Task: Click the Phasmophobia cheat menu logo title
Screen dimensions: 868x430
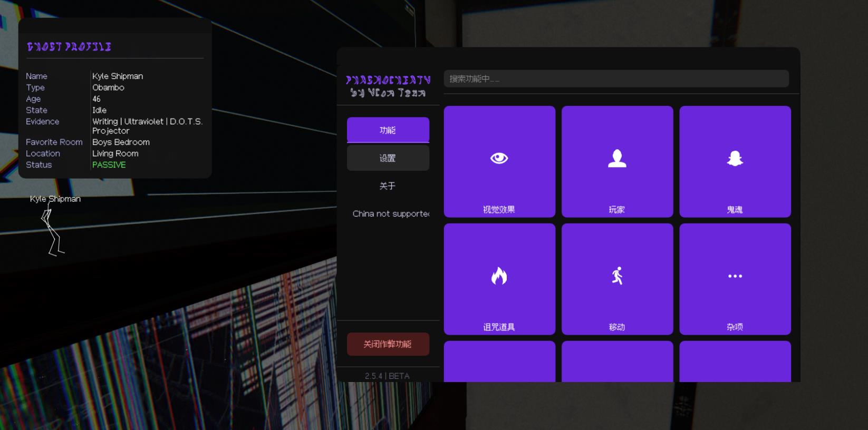Action: coord(388,86)
